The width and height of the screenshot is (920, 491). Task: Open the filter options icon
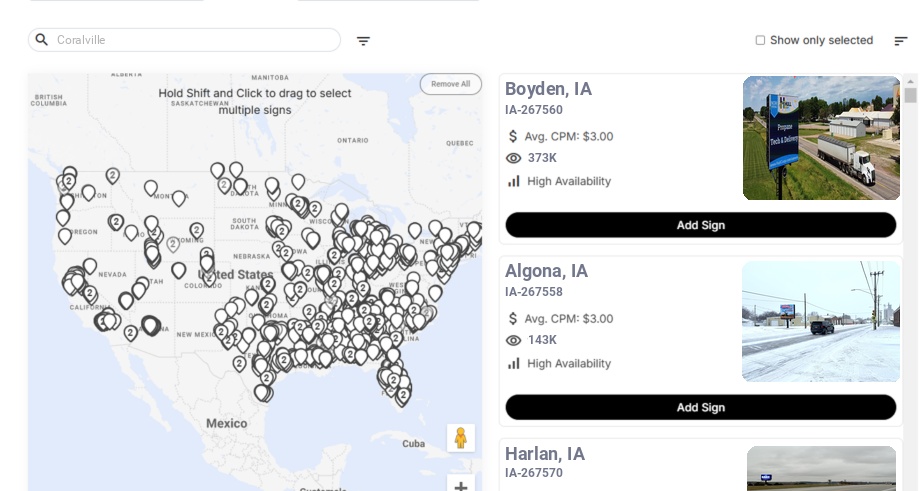363,41
